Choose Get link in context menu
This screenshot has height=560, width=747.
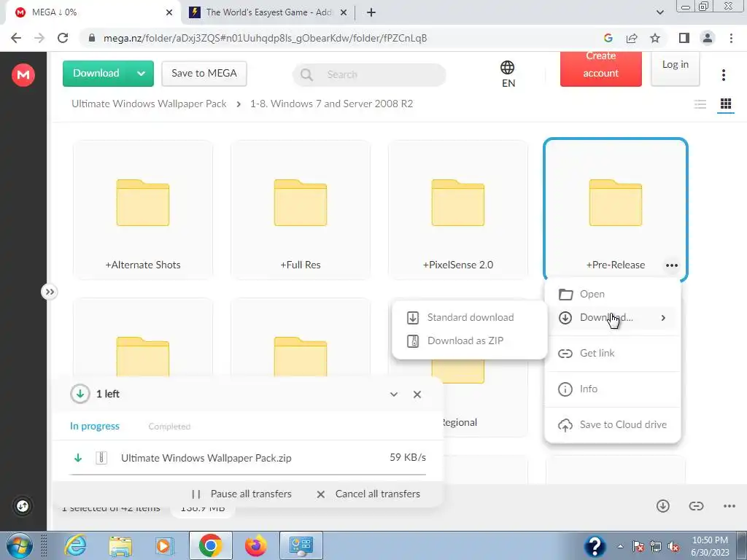[613, 354]
